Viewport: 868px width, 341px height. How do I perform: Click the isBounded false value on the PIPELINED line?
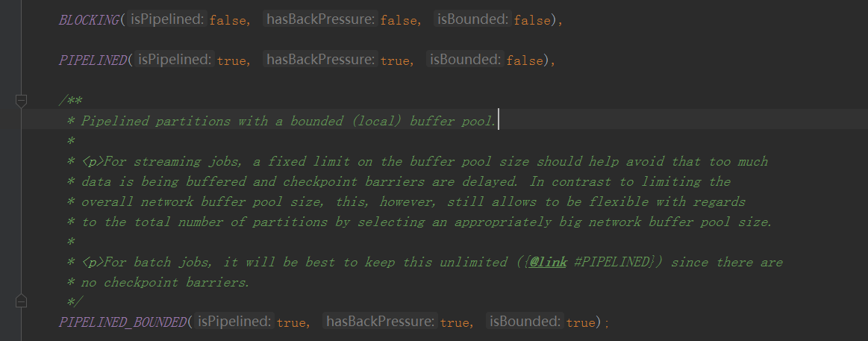(524, 61)
